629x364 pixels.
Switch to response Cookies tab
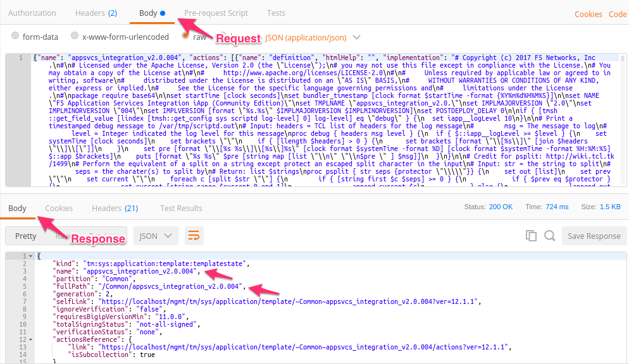(59, 209)
